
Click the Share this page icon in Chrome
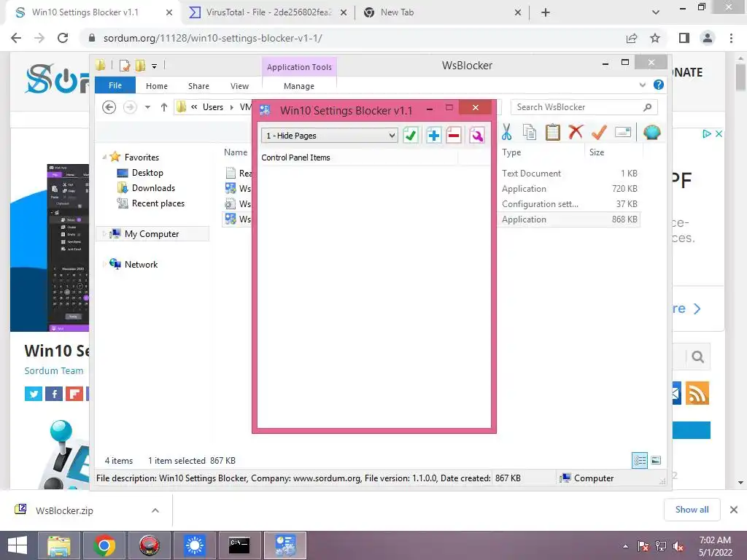point(632,38)
